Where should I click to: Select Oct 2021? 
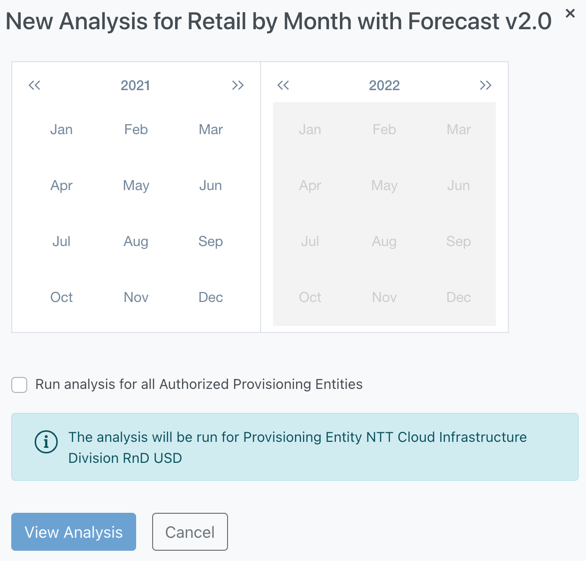61,297
